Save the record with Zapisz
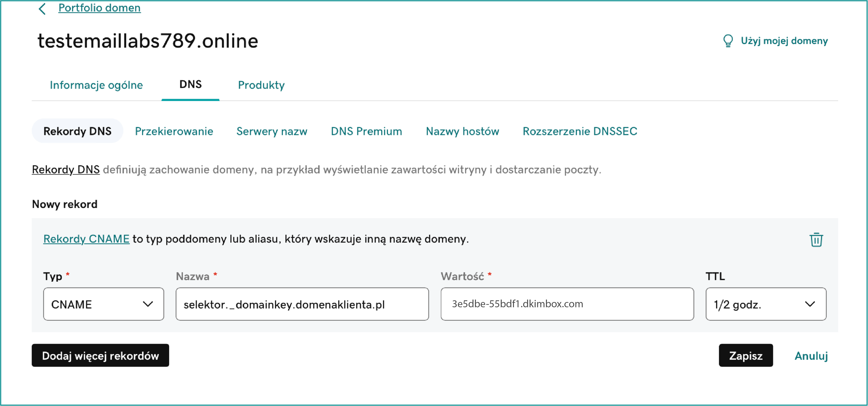The width and height of the screenshot is (868, 406). click(x=745, y=356)
